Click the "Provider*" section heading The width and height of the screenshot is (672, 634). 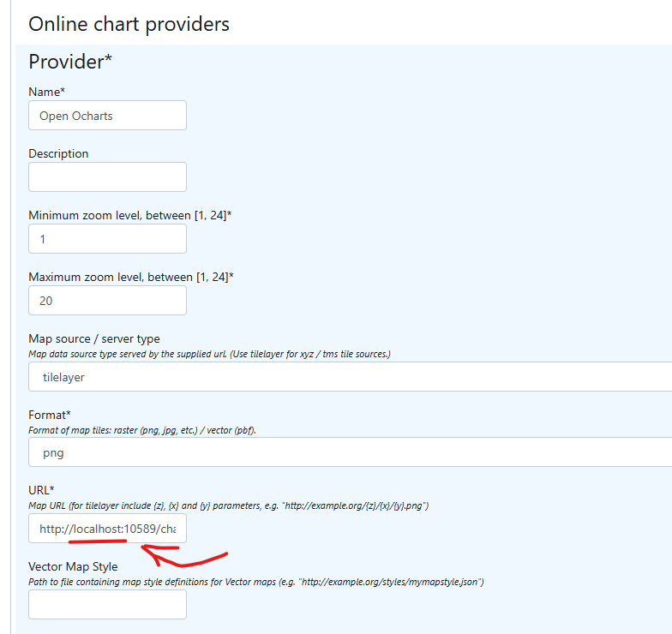(x=70, y=62)
